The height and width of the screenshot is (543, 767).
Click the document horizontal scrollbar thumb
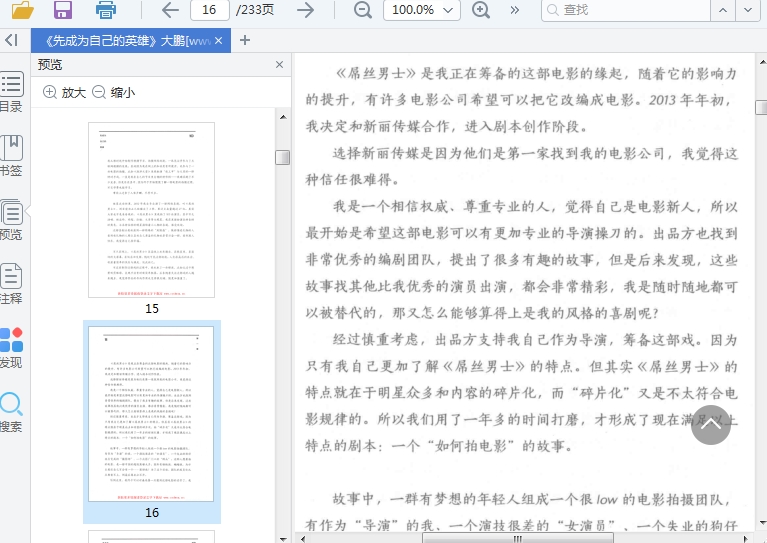pyautogui.click(x=518, y=539)
